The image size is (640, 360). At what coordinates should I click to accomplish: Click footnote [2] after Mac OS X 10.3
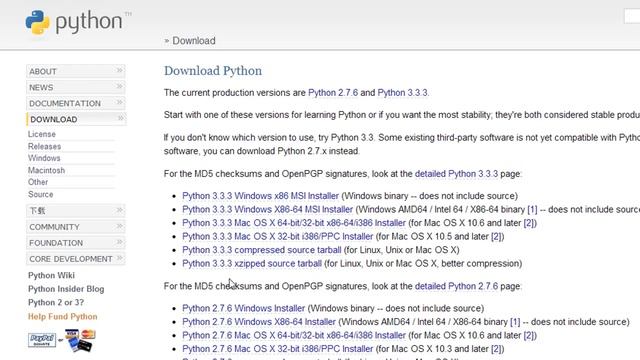[x=497, y=349]
